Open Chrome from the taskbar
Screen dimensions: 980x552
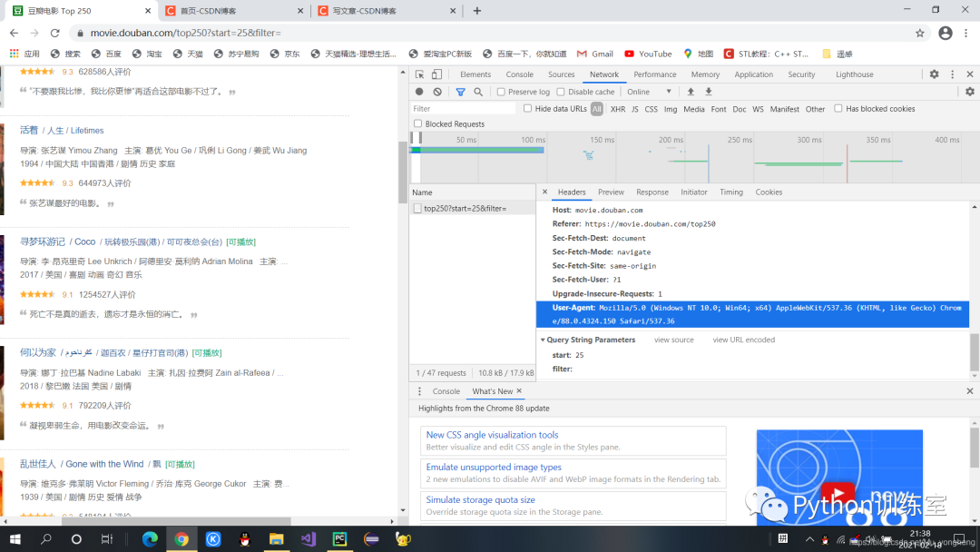pos(181,539)
